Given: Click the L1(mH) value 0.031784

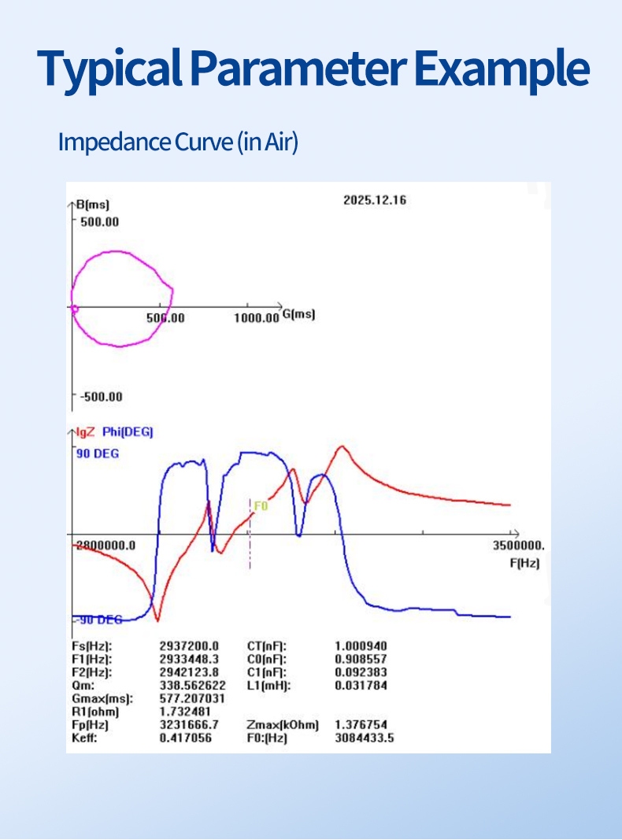Looking at the screenshot, I should coord(361,686).
